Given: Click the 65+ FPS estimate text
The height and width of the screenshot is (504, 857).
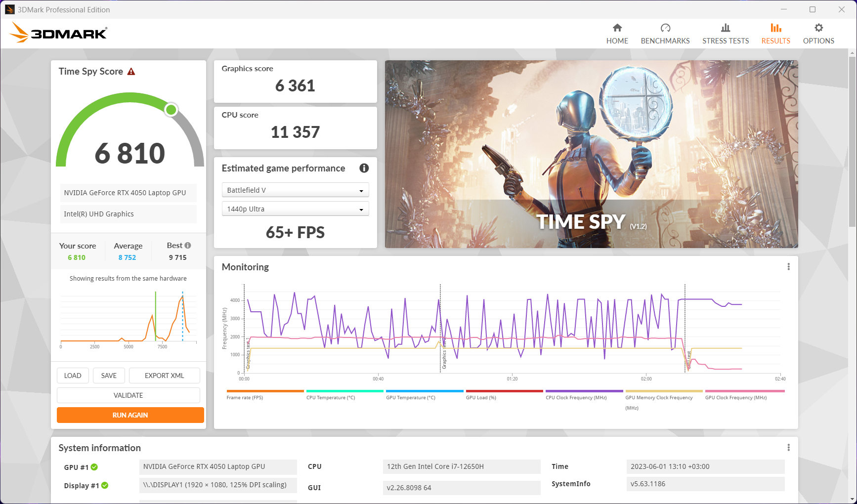Looking at the screenshot, I should (x=295, y=233).
